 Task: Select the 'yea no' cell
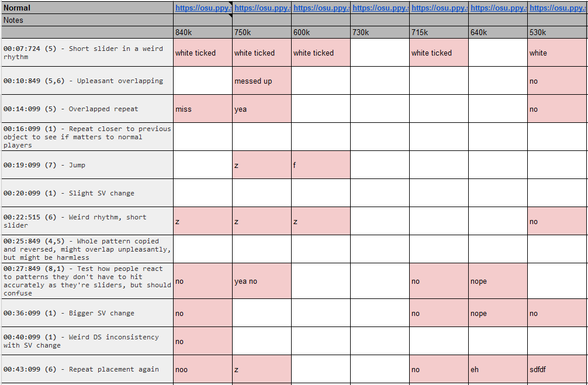tap(262, 281)
